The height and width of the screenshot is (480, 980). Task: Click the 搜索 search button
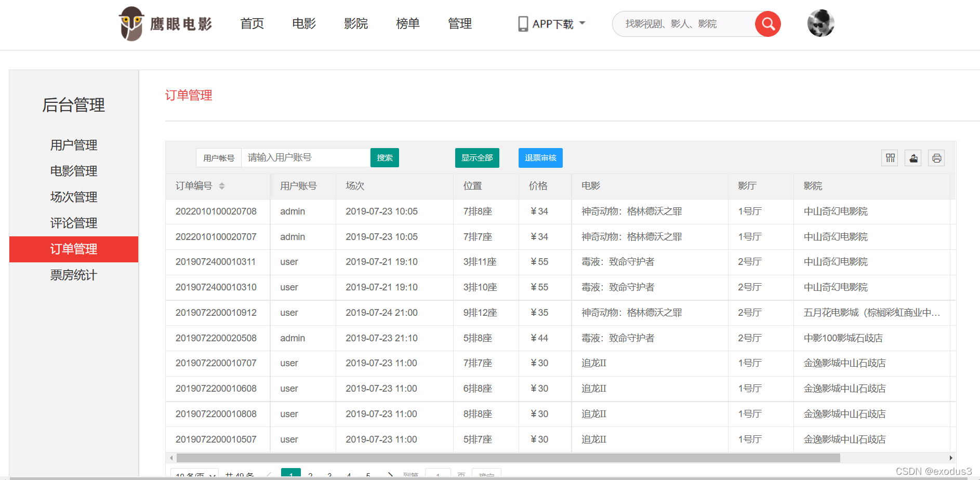pyautogui.click(x=385, y=157)
